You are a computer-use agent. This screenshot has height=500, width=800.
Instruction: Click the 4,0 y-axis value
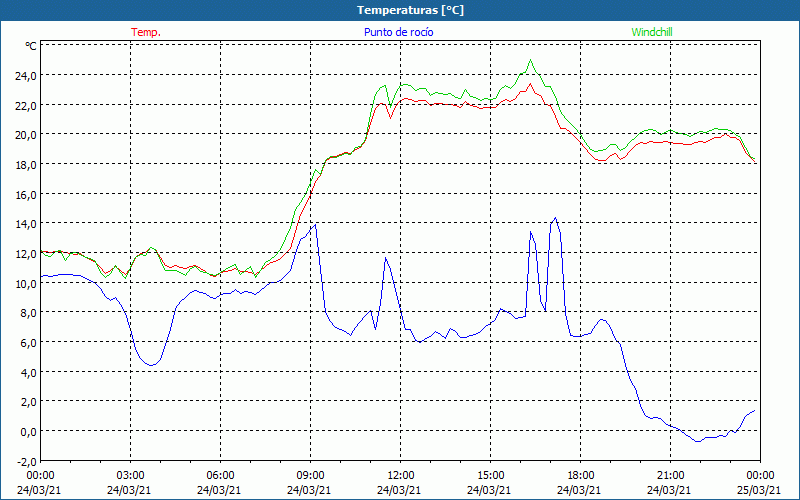[29, 372]
